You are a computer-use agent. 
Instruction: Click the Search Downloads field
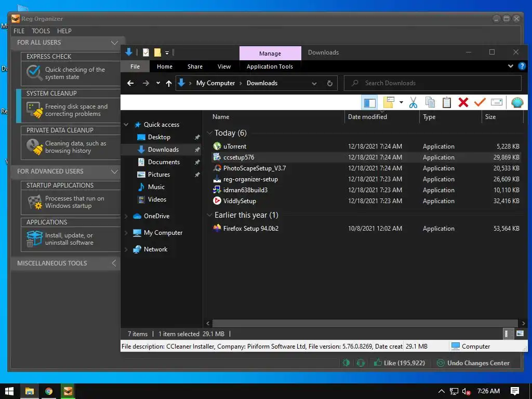(433, 83)
